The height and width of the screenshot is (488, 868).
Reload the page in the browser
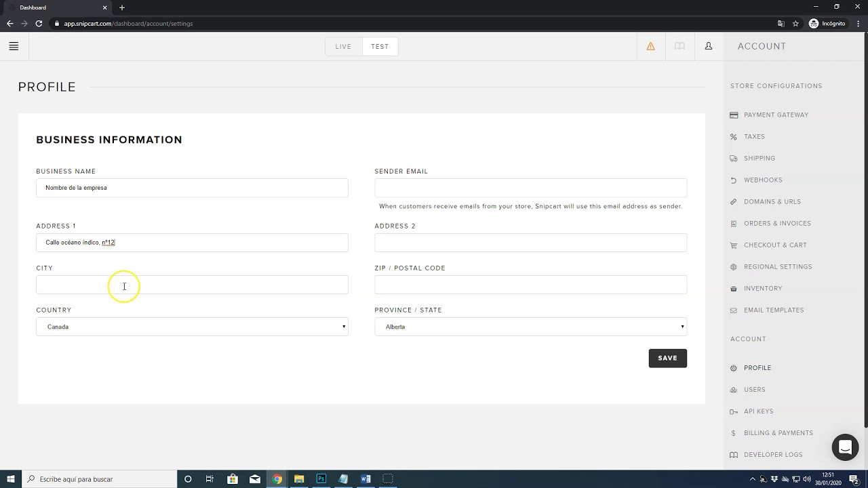[39, 23]
